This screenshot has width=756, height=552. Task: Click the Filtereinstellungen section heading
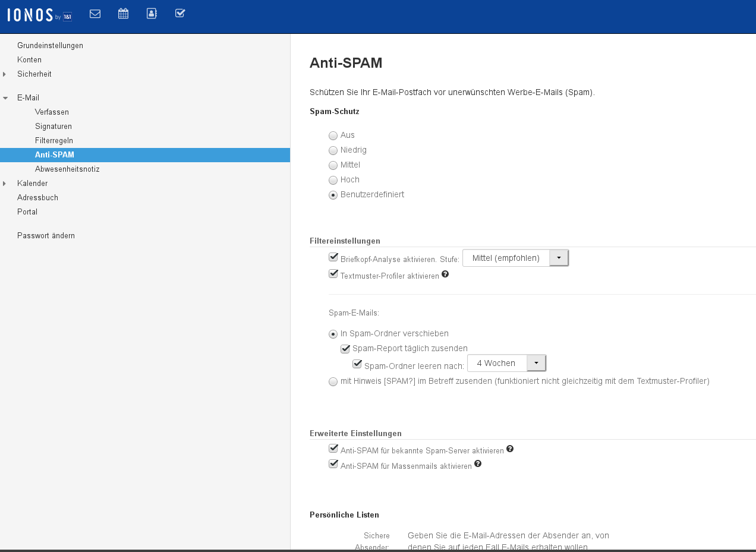[x=345, y=241]
